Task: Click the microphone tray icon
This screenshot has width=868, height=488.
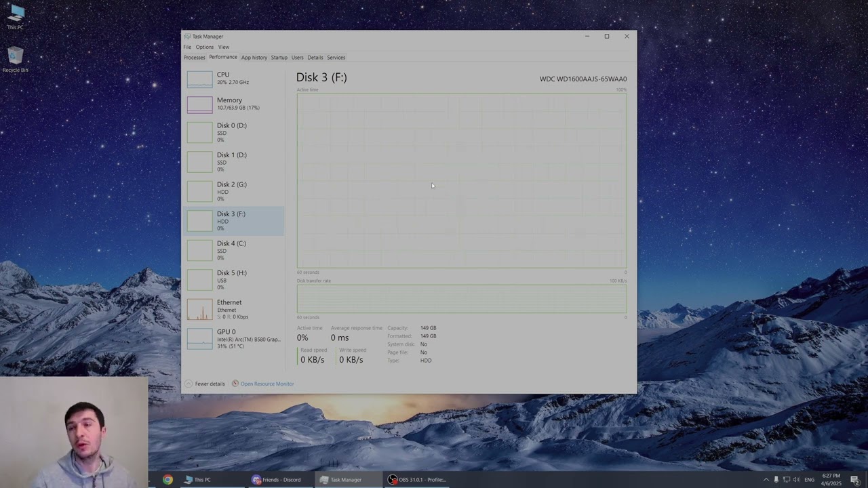Action: click(776, 480)
